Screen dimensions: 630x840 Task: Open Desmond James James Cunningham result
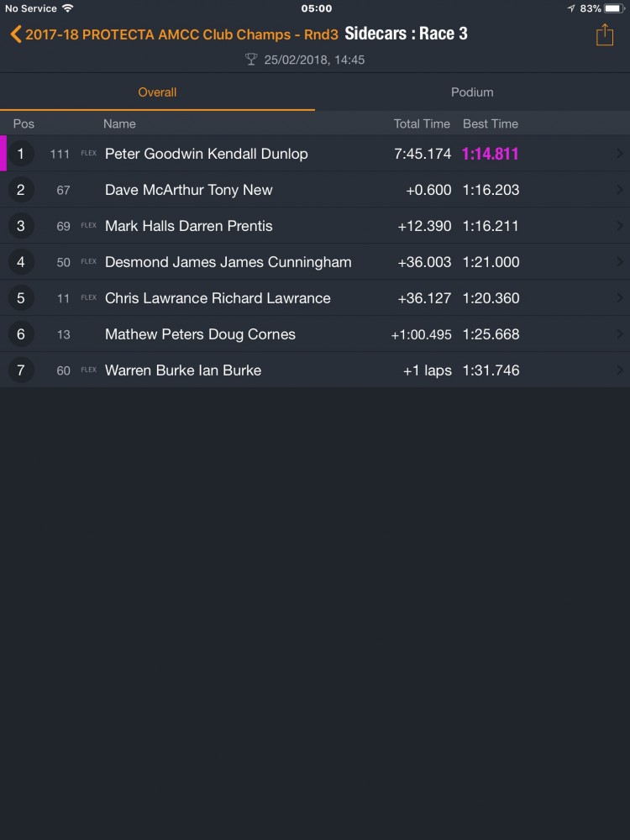pos(228,262)
